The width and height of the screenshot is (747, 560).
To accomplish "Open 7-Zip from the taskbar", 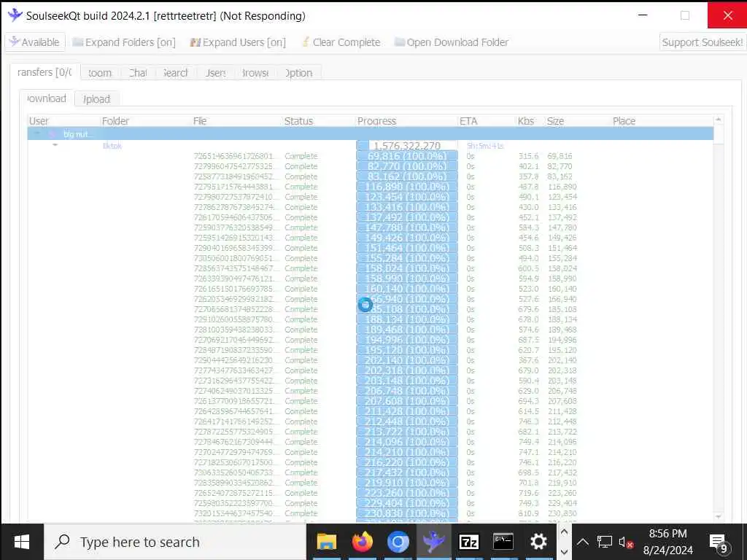I will (x=469, y=542).
